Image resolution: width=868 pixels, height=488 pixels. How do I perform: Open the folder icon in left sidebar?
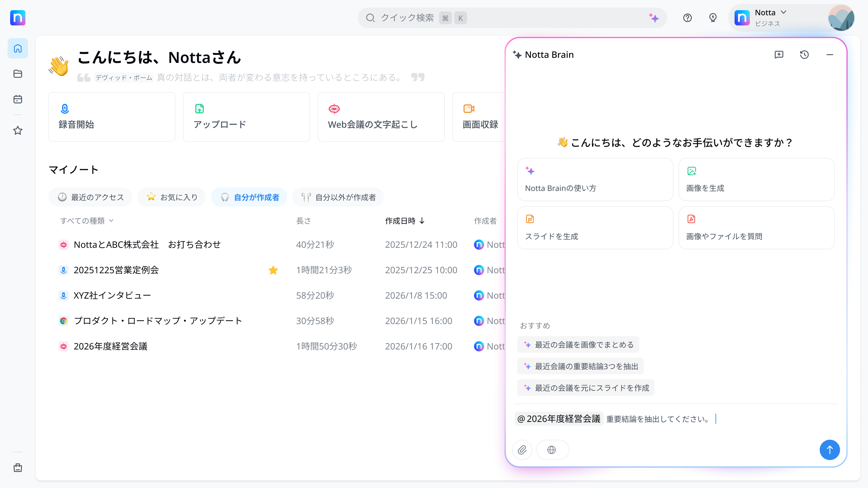(x=17, y=74)
